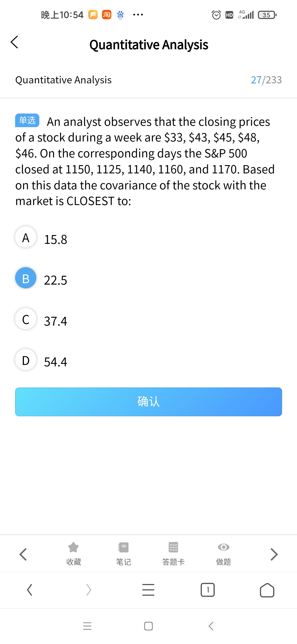This screenshot has height=644, width=297.
Task: Tap the star icon to favorite question
Action: 73,547
